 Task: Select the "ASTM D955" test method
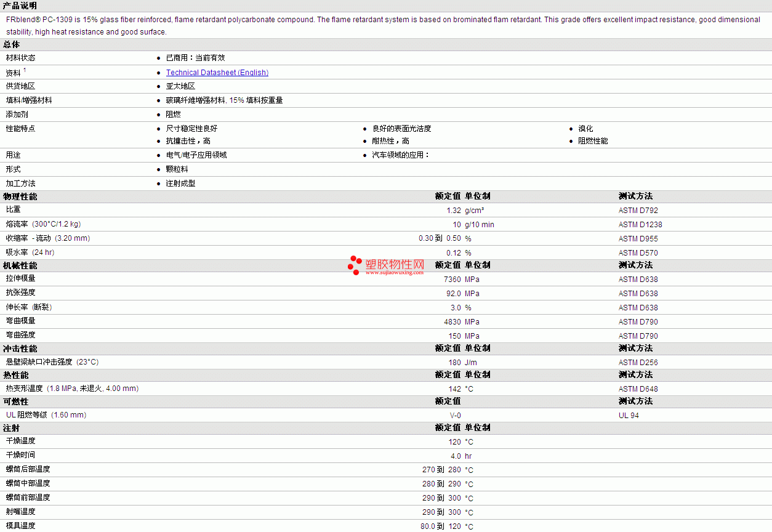[x=638, y=239]
